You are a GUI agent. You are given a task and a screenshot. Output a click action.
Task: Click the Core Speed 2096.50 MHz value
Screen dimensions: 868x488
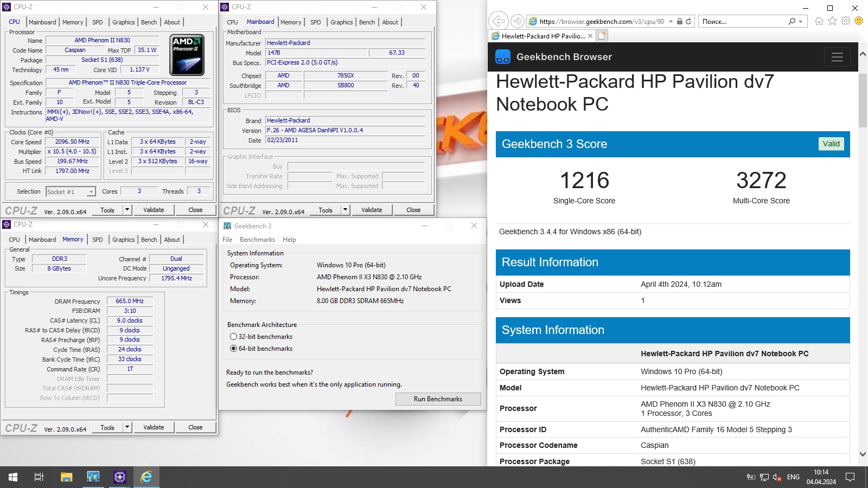point(72,142)
